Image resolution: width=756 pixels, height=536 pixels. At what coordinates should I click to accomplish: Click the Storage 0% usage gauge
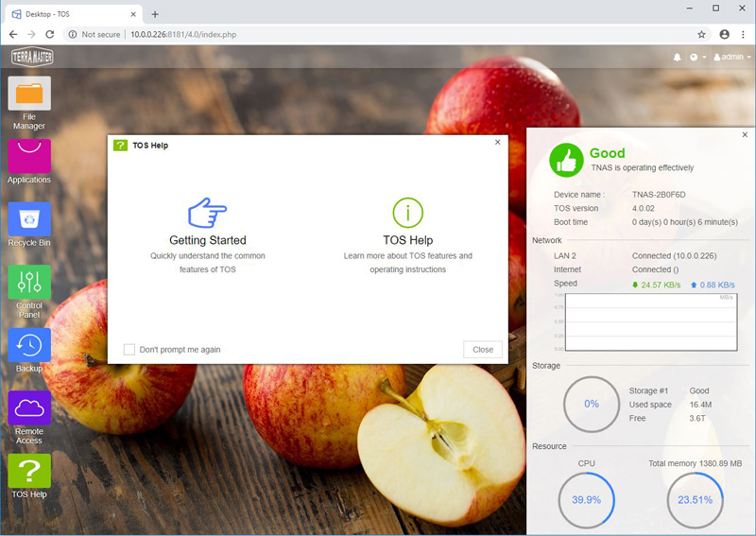(x=592, y=404)
